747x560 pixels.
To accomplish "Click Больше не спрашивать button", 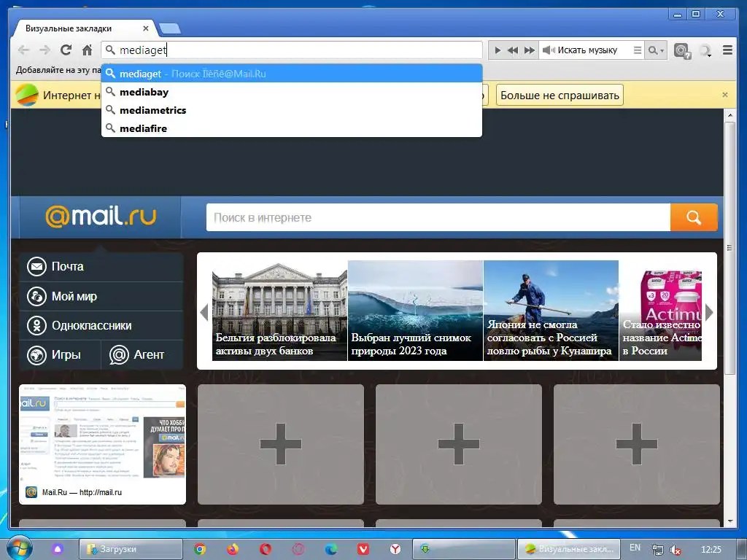I will (560, 96).
